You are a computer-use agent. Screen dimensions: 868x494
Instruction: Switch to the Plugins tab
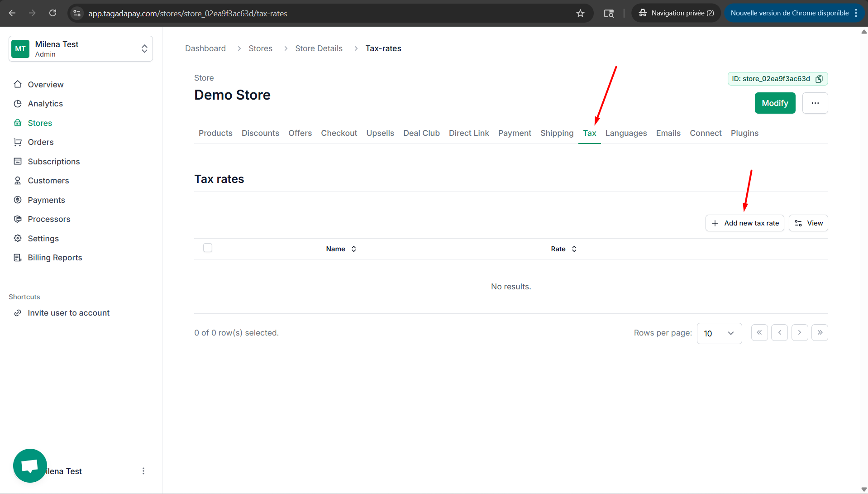coord(744,133)
